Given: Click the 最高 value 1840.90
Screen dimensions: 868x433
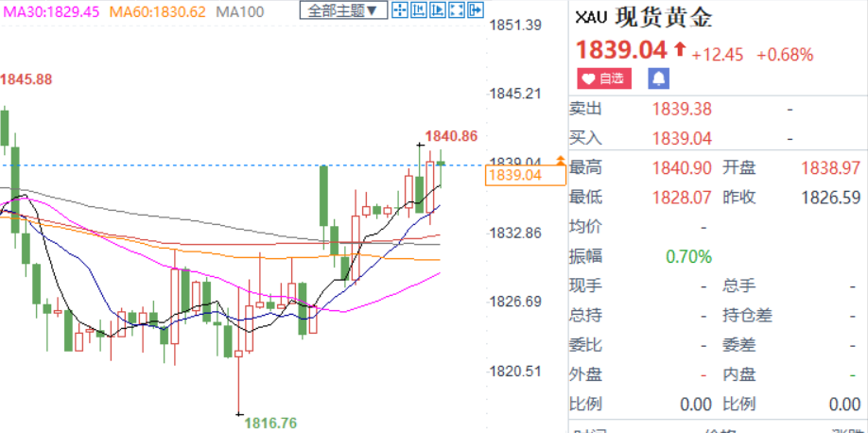Looking at the screenshot, I should tap(681, 167).
